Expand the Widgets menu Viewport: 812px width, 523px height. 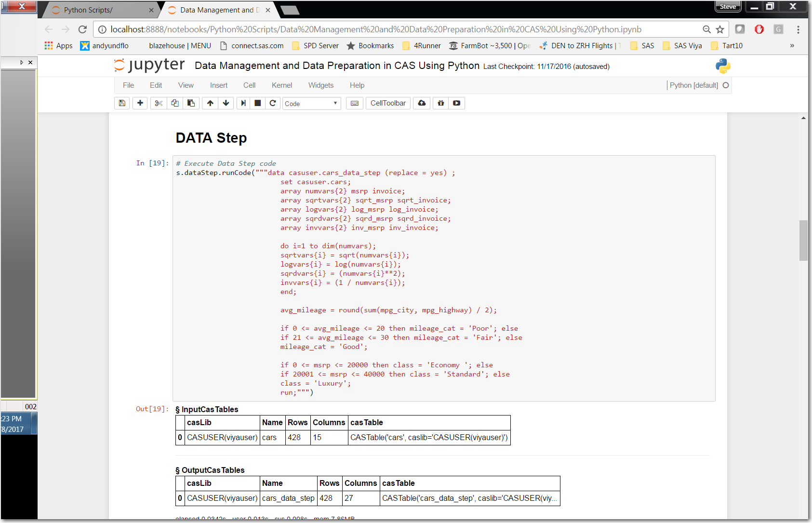[320, 85]
